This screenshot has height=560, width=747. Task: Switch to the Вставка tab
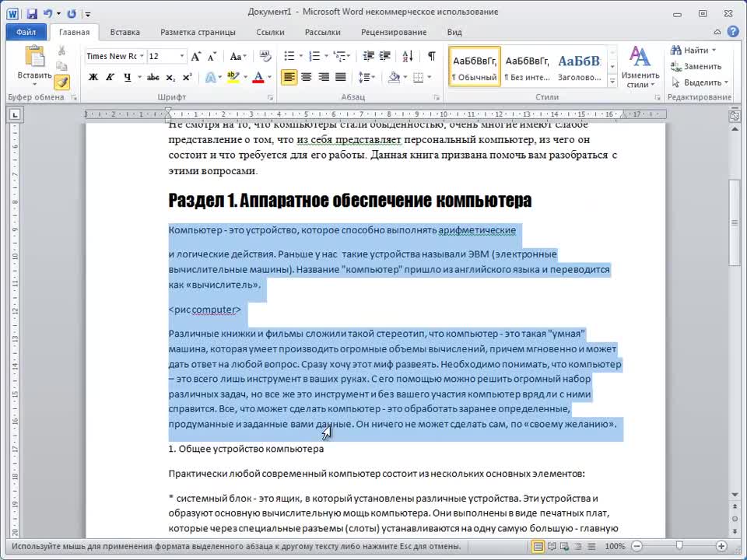click(124, 33)
